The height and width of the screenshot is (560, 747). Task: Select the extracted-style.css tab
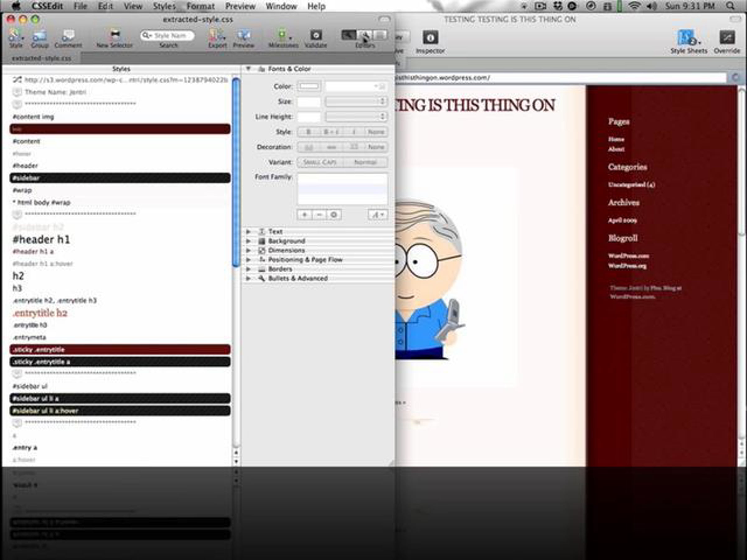[41, 58]
